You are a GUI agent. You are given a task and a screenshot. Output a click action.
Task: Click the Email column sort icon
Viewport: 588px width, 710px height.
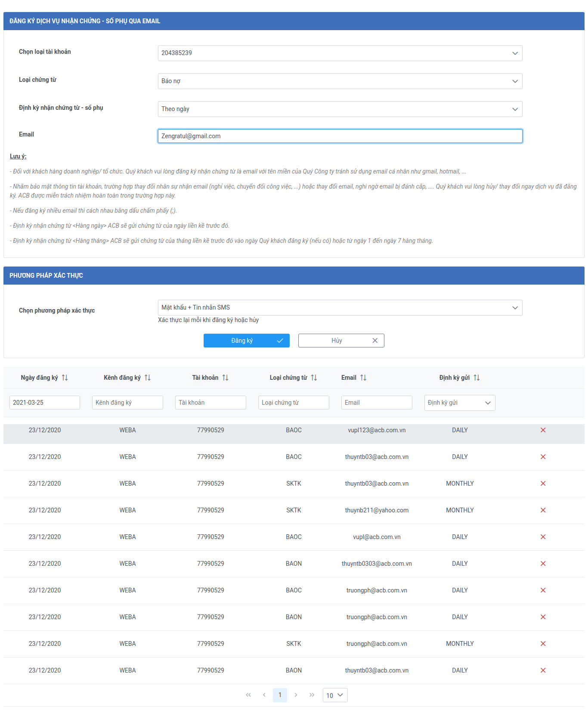(363, 378)
